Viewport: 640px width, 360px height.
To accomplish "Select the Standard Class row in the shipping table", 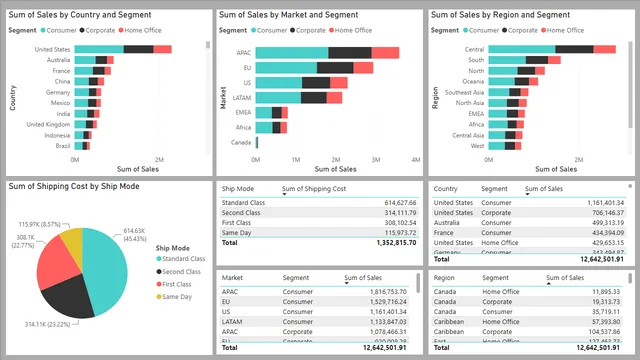I will coord(319,202).
